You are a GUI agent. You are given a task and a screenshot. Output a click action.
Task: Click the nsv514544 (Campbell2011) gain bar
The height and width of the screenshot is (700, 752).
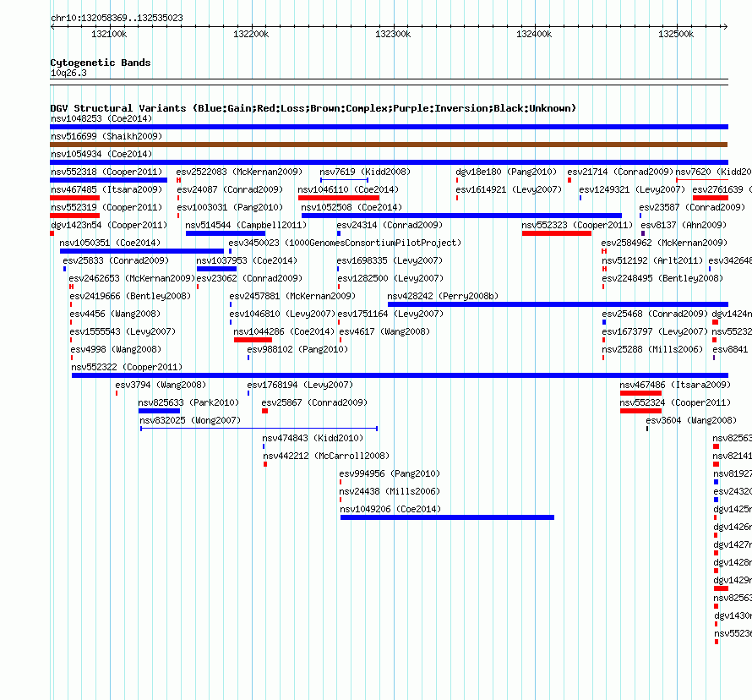pos(226,233)
